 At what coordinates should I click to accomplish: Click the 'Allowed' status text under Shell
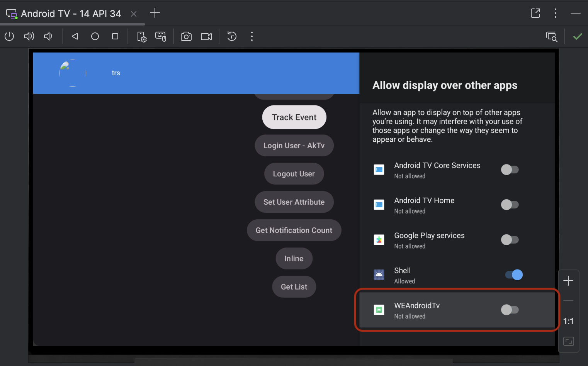[x=404, y=281]
